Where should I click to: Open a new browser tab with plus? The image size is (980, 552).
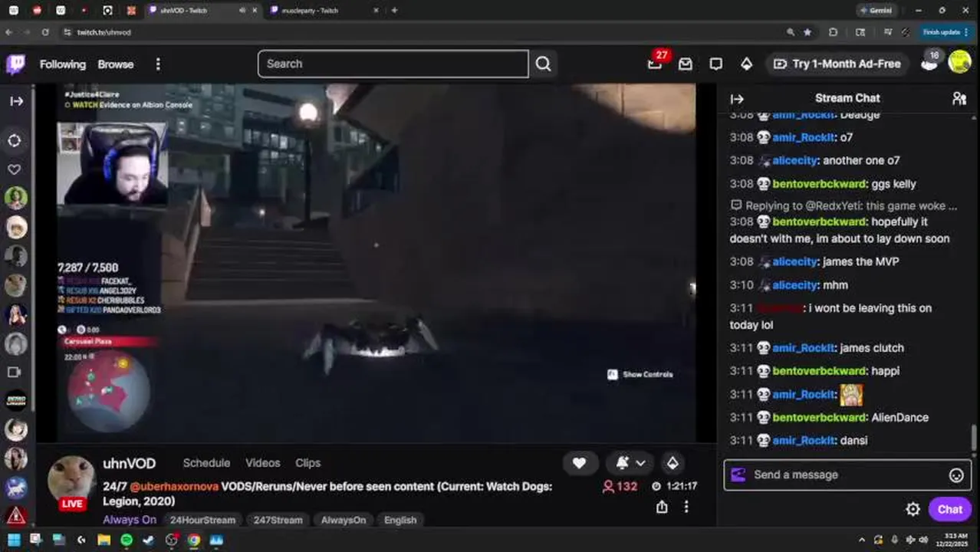[x=394, y=11]
